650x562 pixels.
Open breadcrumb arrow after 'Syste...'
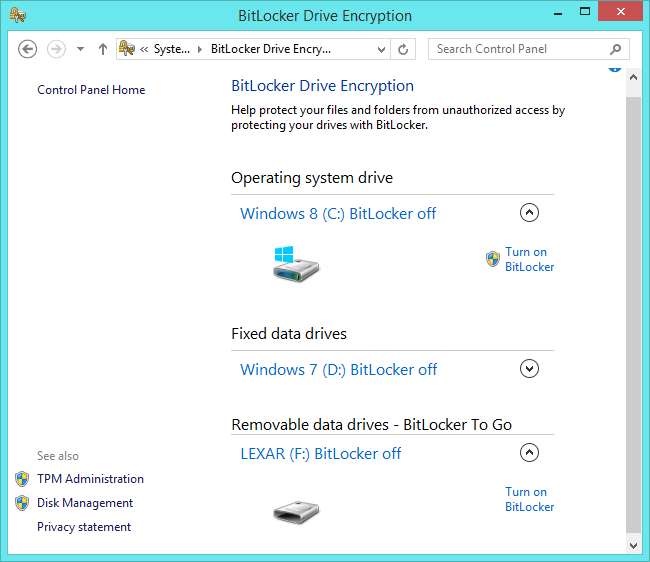[200, 50]
